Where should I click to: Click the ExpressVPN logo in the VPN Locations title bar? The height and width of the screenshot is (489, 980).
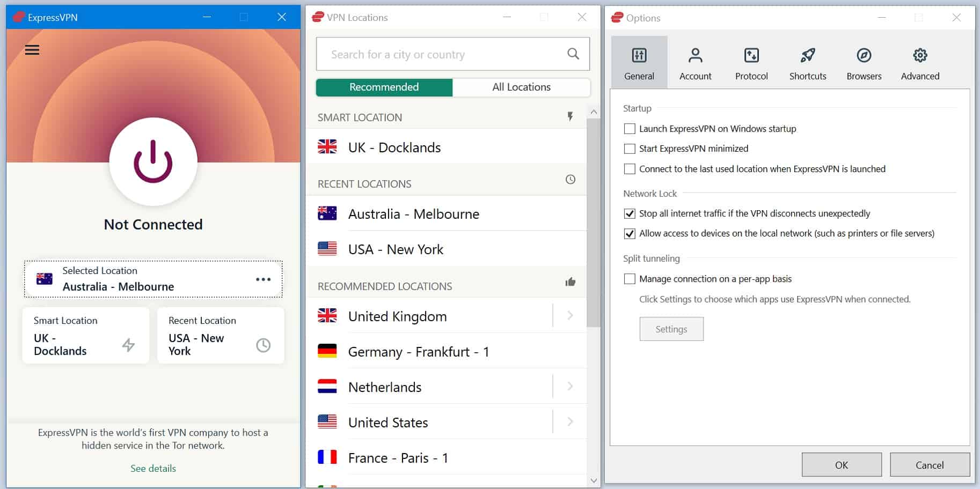[x=318, y=17]
